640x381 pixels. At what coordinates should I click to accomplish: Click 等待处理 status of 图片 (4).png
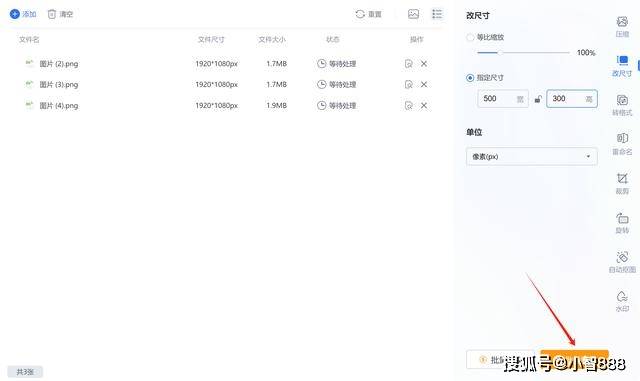coord(337,106)
